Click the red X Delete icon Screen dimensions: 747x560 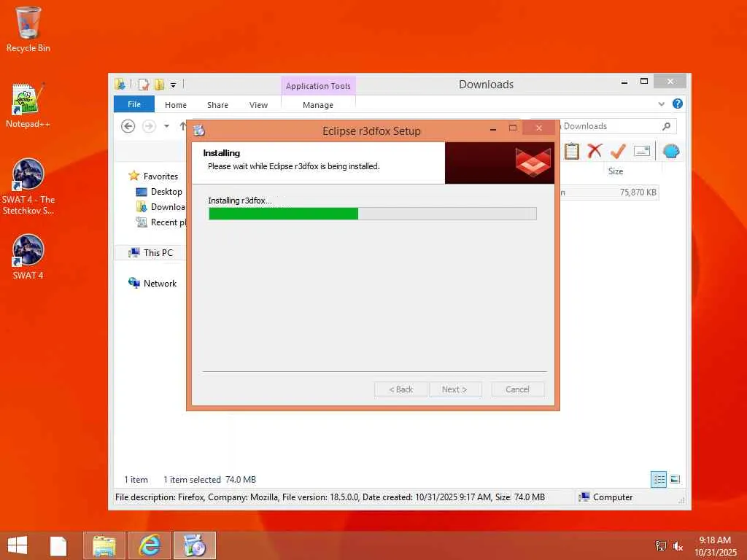click(595, 151)
